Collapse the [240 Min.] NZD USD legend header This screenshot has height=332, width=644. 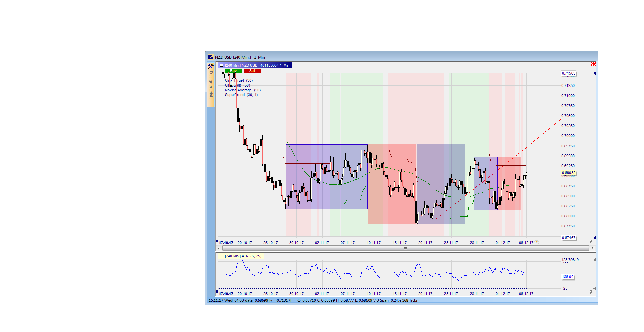click(x=221, y=65)
